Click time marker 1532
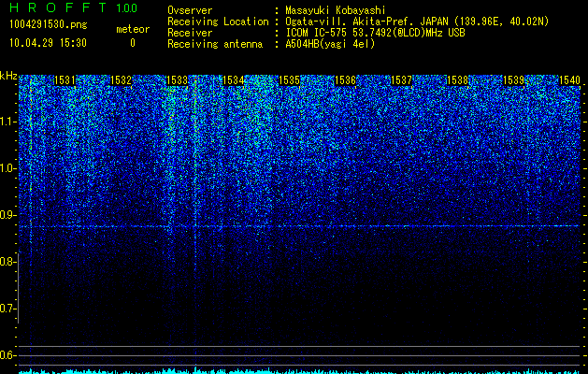 (121, 80)
